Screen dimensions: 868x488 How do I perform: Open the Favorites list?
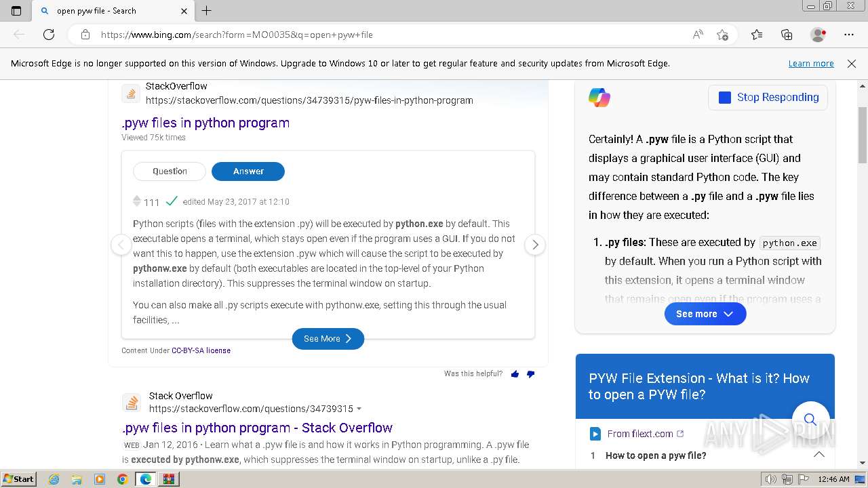[x=757, y=35]
